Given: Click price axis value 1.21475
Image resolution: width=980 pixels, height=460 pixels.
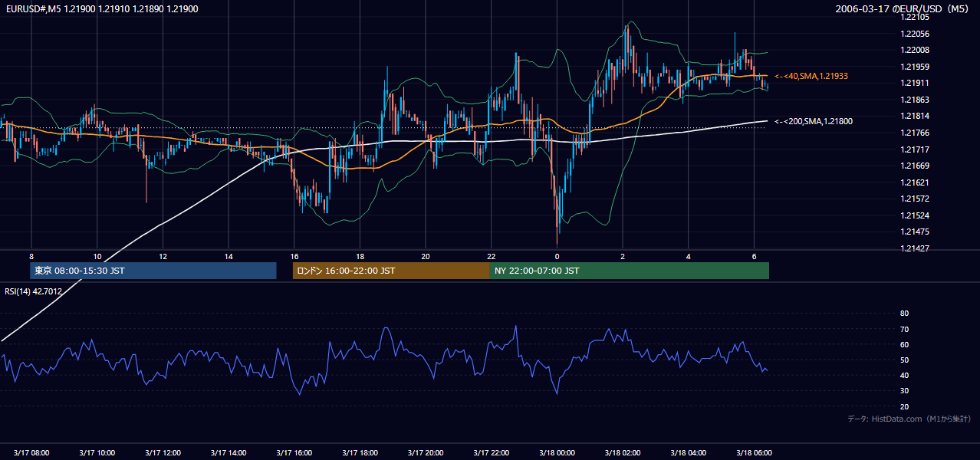Looking at the screenshot, I should pos(915,232).
